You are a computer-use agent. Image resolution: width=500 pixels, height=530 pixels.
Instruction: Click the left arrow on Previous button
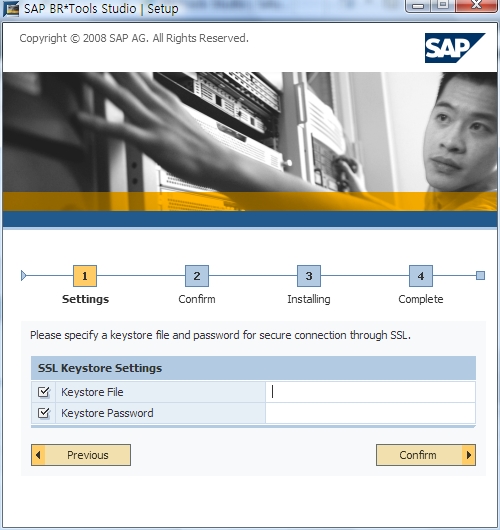38,455
